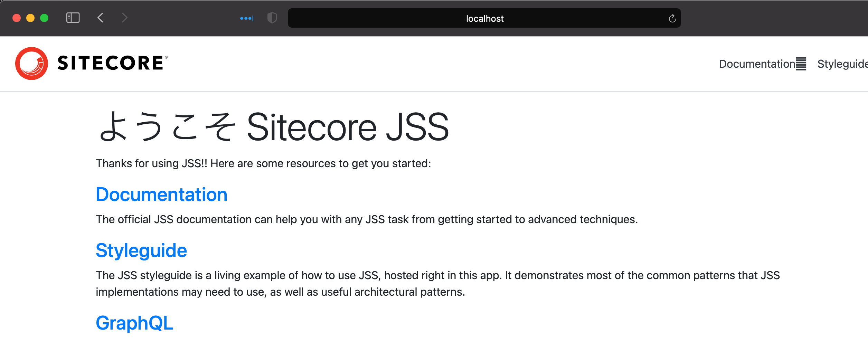This screenshot has height=342, width=868.
Task: Click the 'The official JSS documentation' paragraph
Action: click(367, 219)
